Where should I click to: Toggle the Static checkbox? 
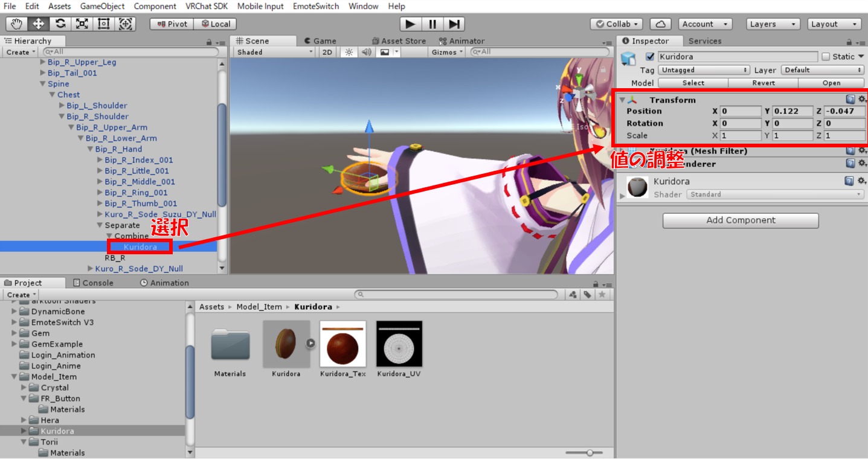point(826,57)
